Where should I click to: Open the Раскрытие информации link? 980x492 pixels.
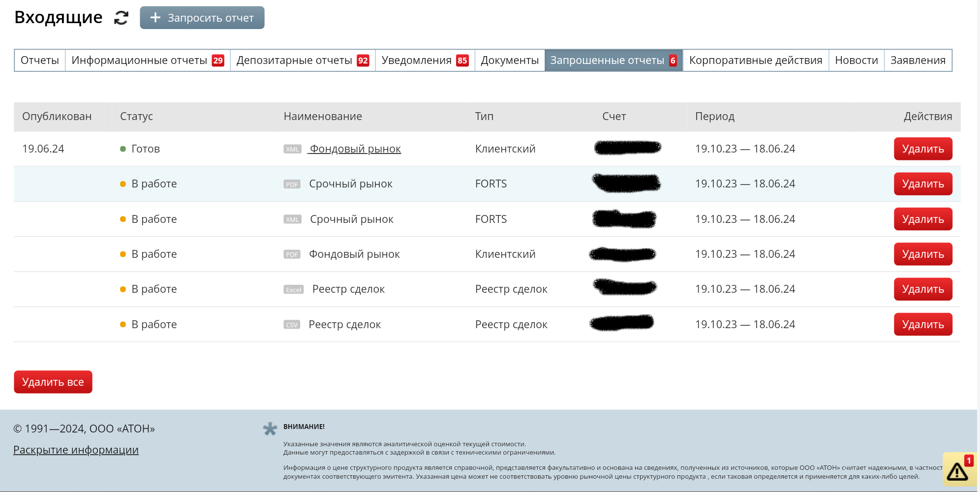tap(76, 450)
